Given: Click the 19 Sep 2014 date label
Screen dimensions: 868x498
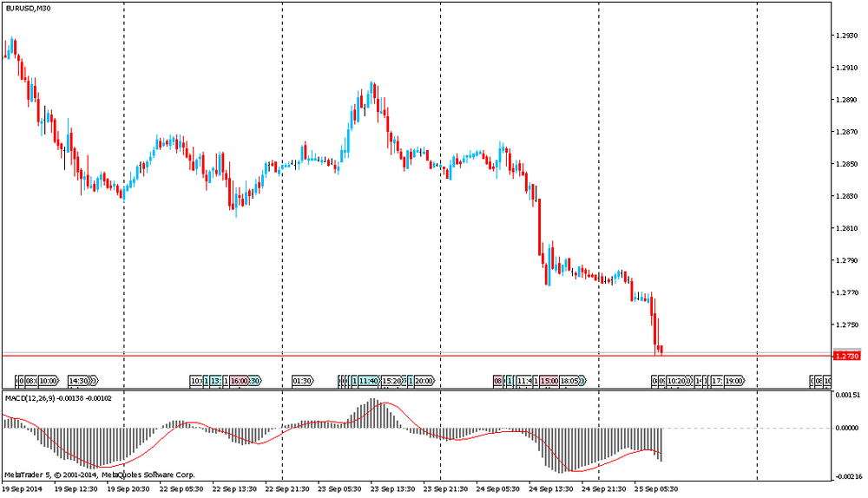Looking at the screenshot, I should pyautogui.click(x=22, y=489).
